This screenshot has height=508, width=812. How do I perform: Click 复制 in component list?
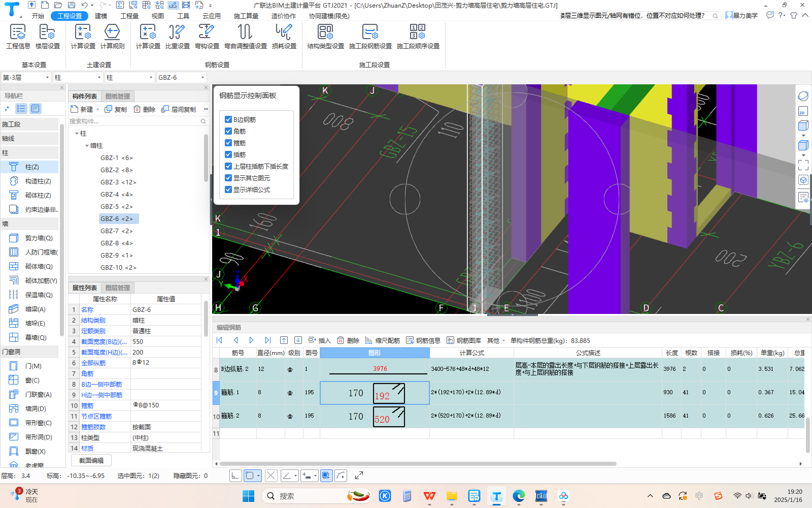(116, 109)
